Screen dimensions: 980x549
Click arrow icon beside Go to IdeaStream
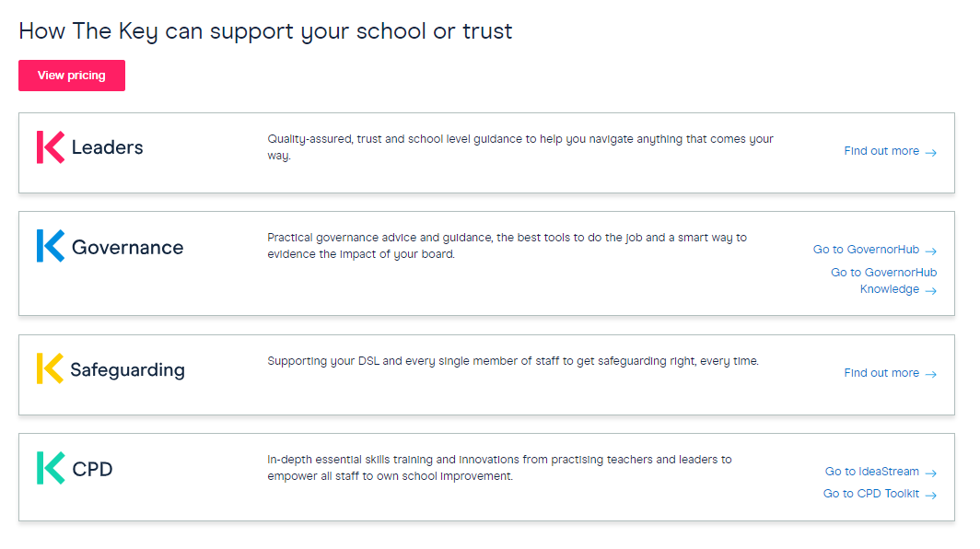(930, 473)
